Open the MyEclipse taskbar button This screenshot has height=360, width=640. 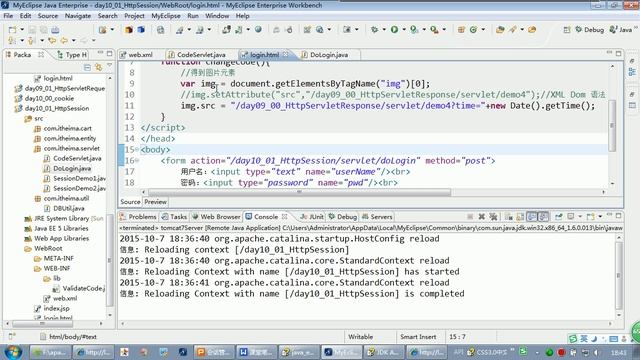pos(341,352)
